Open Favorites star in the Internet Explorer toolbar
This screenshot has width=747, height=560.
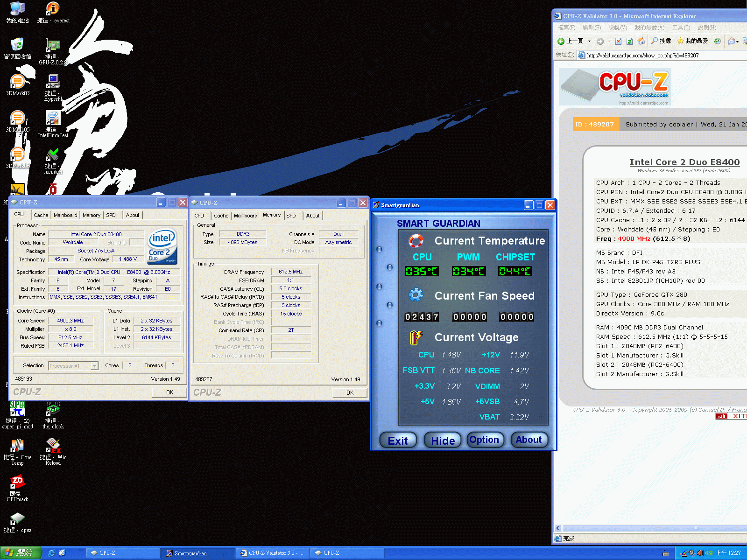[x=692, y=41]
